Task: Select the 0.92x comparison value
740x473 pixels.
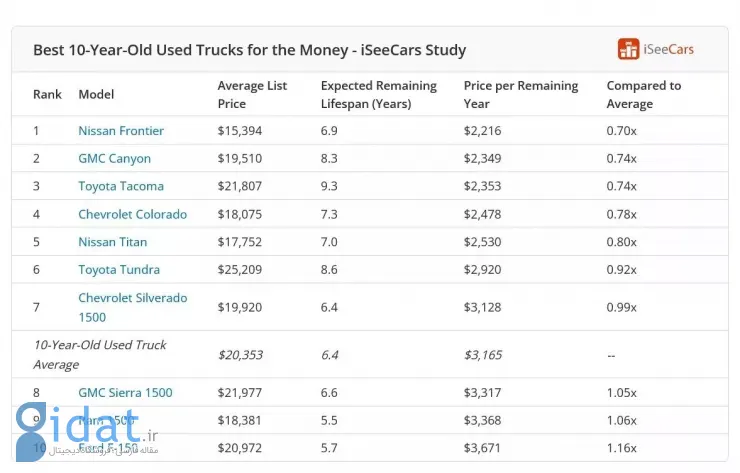Action: point(622,270)
